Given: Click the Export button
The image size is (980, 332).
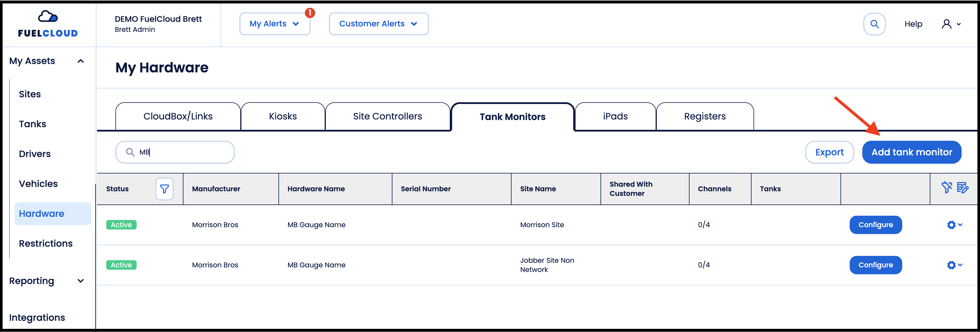Looking at the screenshot, I should [829, 152].
